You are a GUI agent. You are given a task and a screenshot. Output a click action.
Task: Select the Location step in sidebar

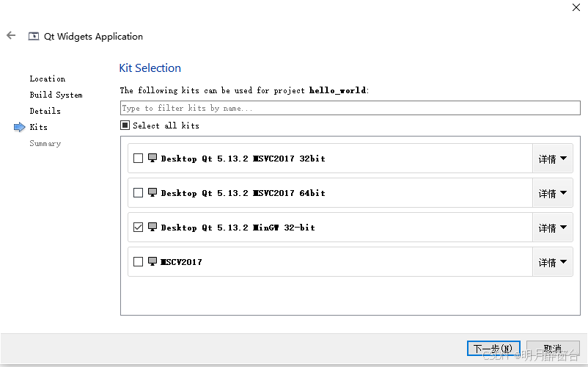tap(47, 79)
